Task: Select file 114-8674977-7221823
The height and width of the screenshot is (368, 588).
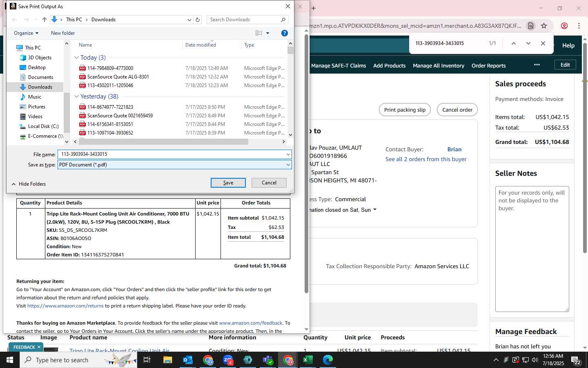Action: [110, 107]
